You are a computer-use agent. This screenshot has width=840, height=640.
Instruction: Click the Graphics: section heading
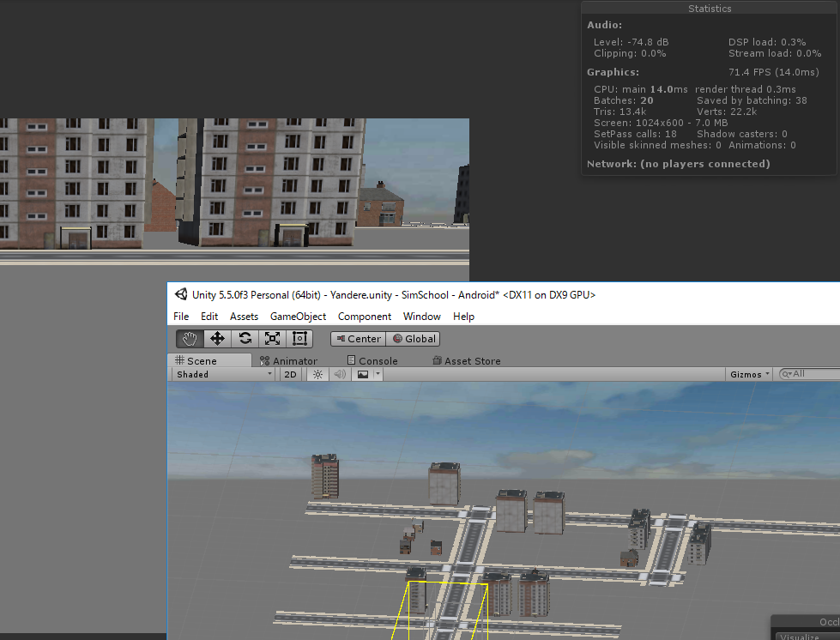(613, 72)
